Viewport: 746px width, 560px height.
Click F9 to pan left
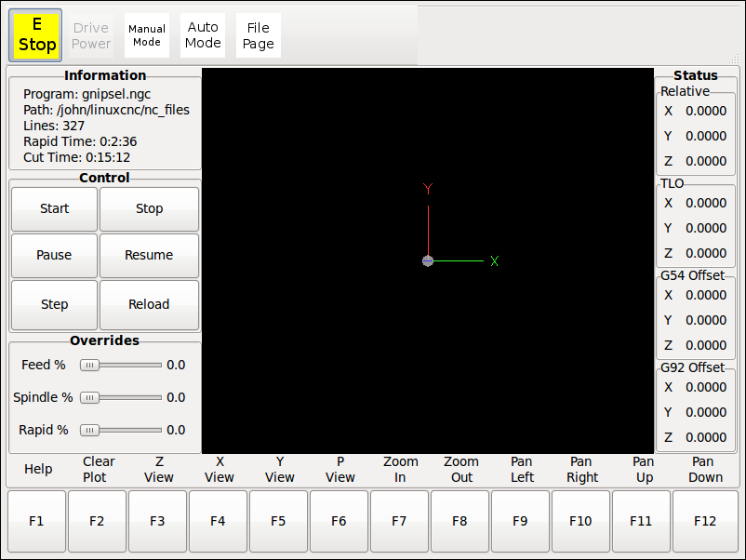coord(520,521)
